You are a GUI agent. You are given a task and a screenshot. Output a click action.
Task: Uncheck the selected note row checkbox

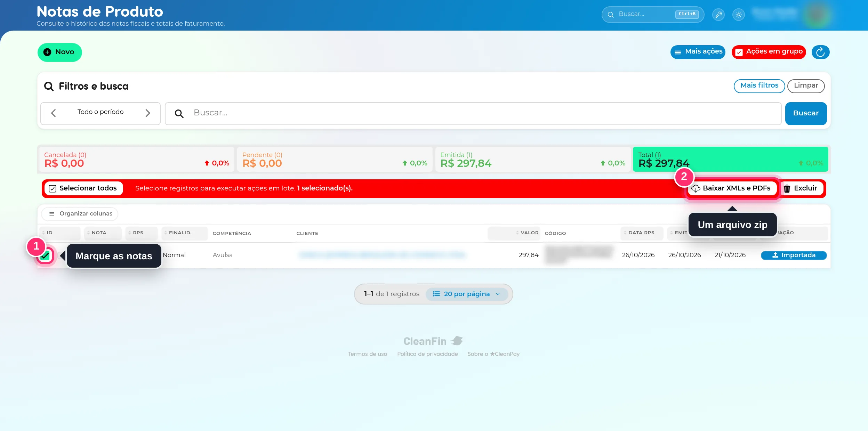45,255
